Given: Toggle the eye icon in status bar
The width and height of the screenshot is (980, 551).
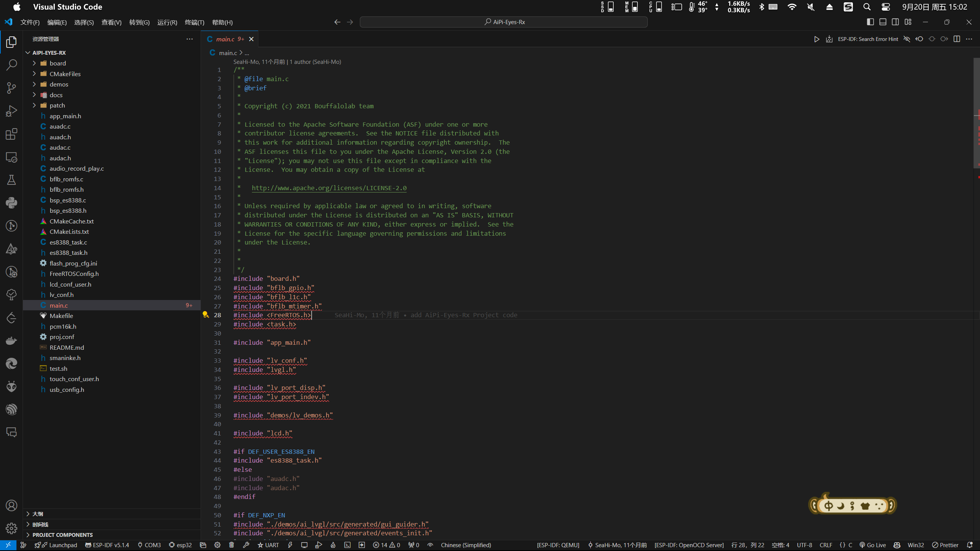Looking at the screenshot, I should (x=430, y=545).
